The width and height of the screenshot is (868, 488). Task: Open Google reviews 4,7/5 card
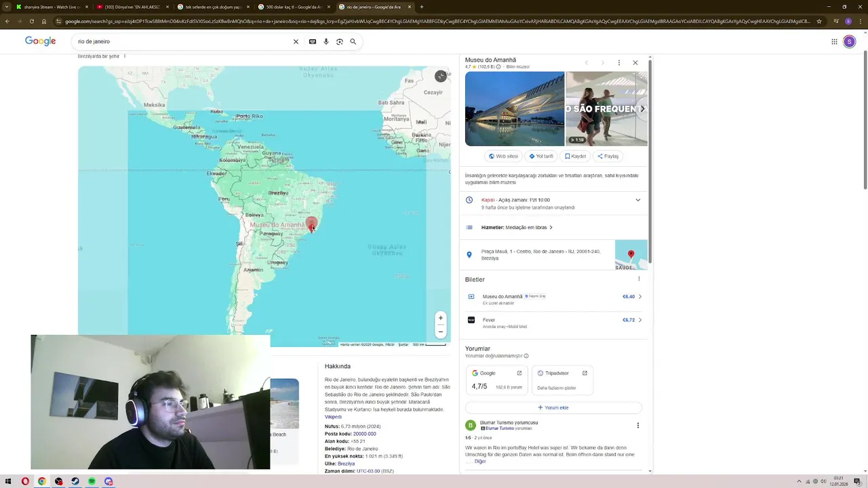pos(496,380)
